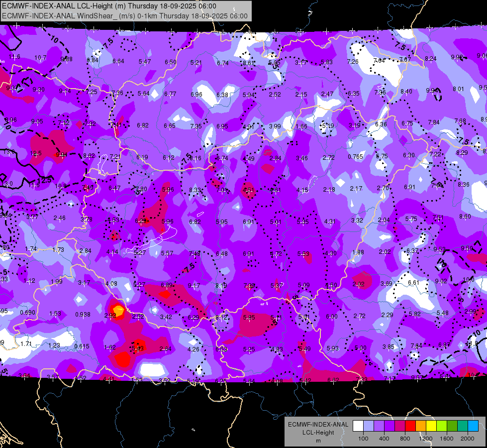The image size is (487, 448).
Task: Click the wind shear value 1.23
Action: point(54,345)
